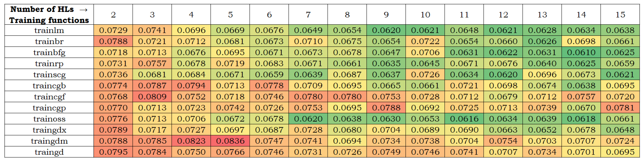Image resolution: width=644 pixels, height=163 pixels.
Task: Select the dark green 0.0610 trainbfg cell
Action: [581, 52]
